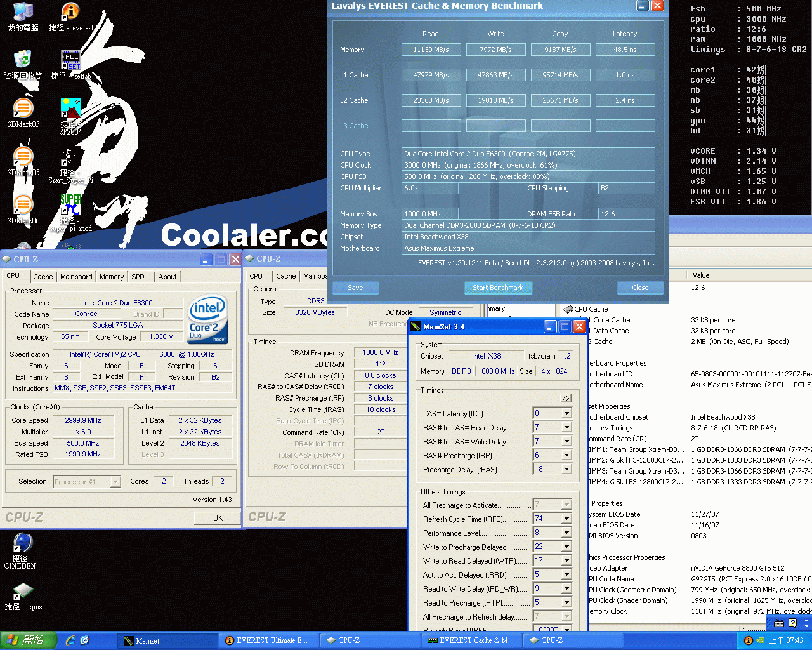Click the Asus Maximus Extreme motherboard field
The width and height of the screenshot is (812, 650).
click(x=528, y=248)
